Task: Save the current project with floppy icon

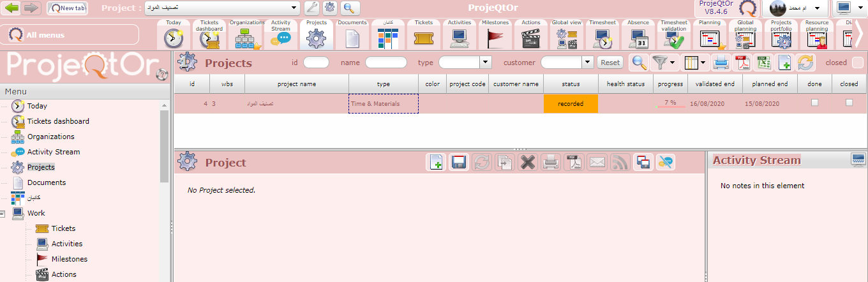Action: (458, 163)
